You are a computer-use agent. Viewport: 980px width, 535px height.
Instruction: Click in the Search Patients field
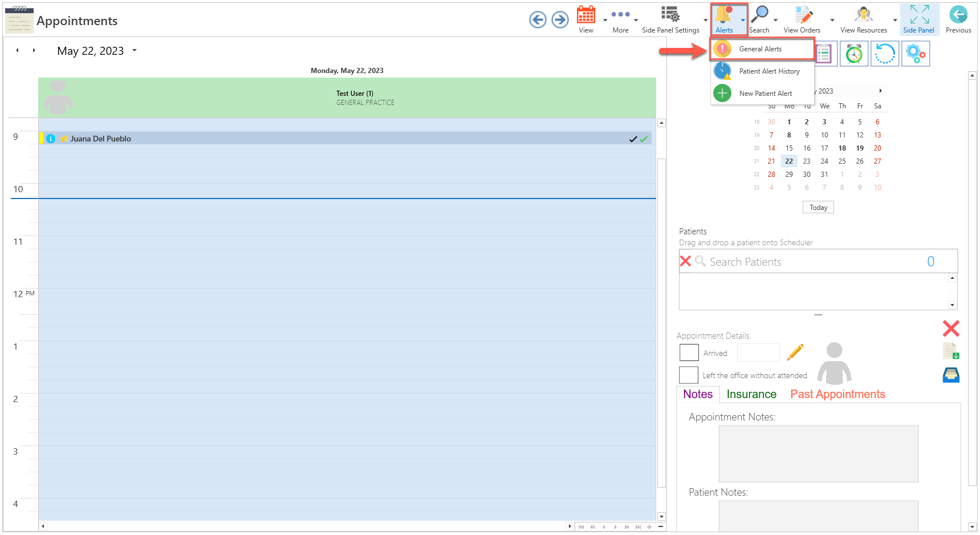[818, 261]
